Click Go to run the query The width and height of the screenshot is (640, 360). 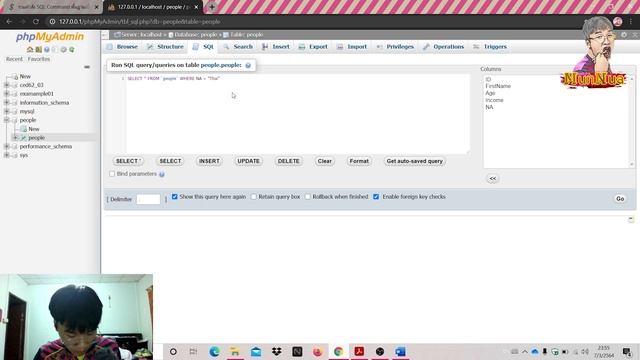pos(620,199)
